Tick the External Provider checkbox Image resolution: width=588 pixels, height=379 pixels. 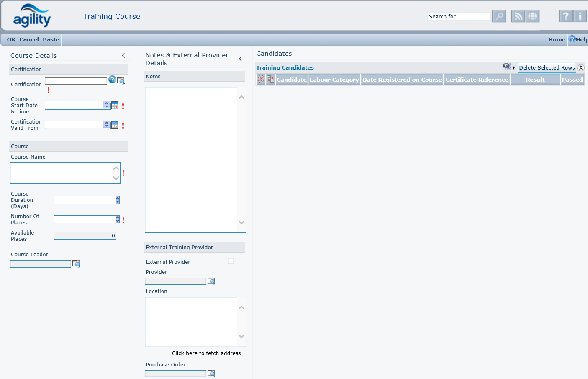pyautogui.click(x=231, y=261)
